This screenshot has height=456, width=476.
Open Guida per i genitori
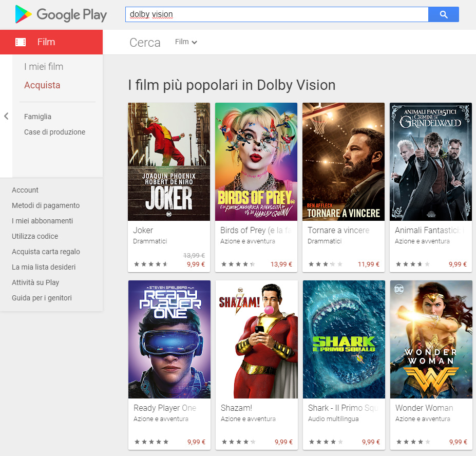click(42, 298)
